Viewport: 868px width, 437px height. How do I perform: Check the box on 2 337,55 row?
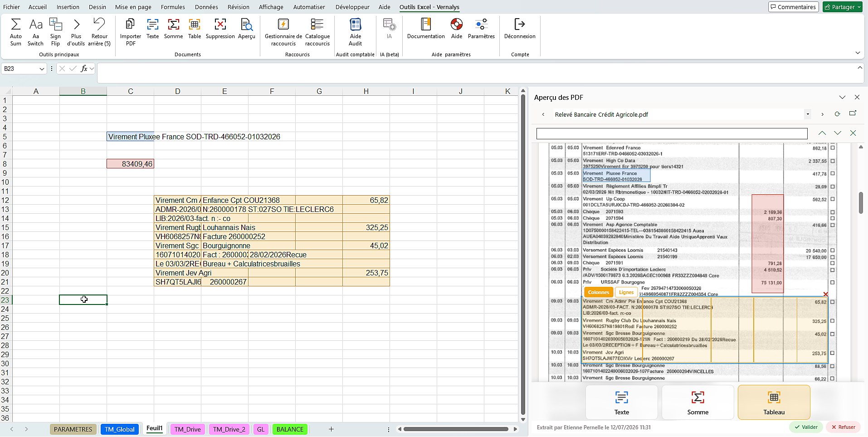click(833, 161)
